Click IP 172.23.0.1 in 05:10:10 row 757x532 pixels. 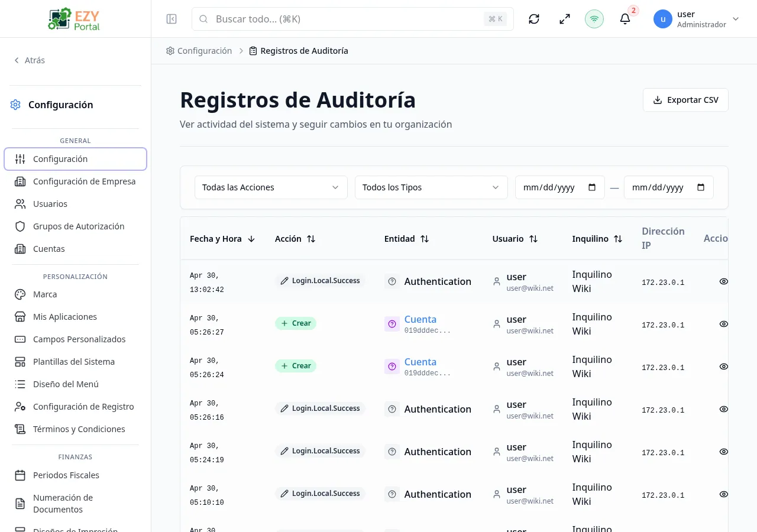coord(663,495)
